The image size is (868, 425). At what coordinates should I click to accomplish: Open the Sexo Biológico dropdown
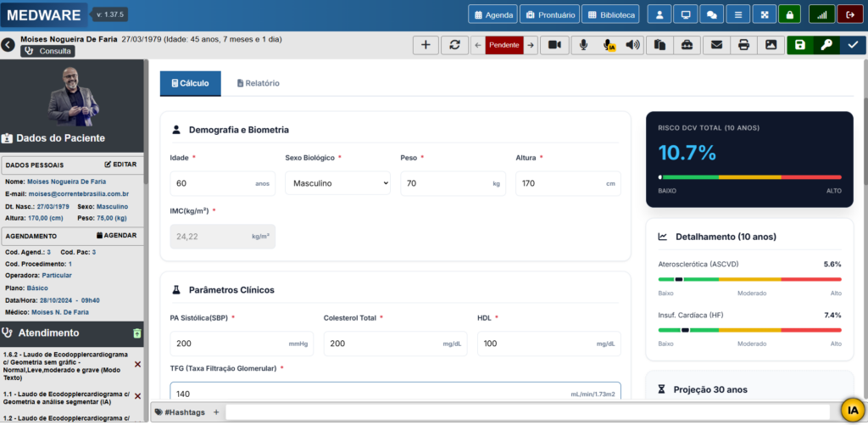pyautogui.click(x=337, y=183)
